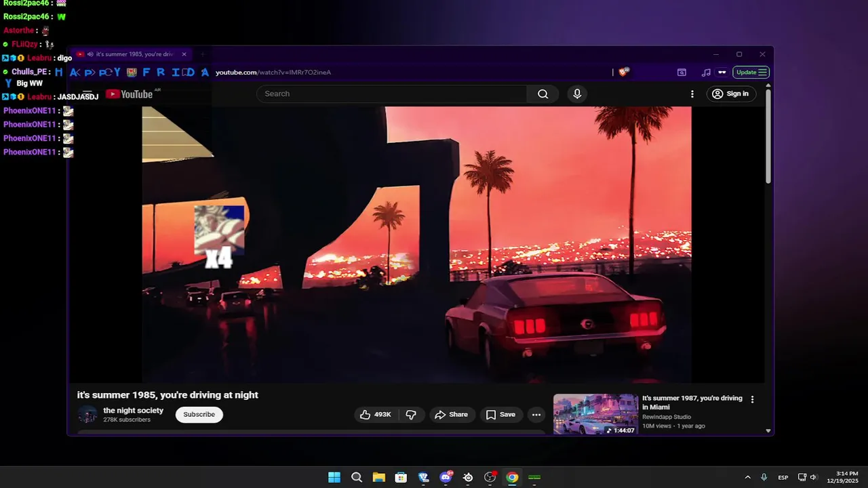Dislike the video
The height and width of the screenshot is (488, 868).
point(412,415)
